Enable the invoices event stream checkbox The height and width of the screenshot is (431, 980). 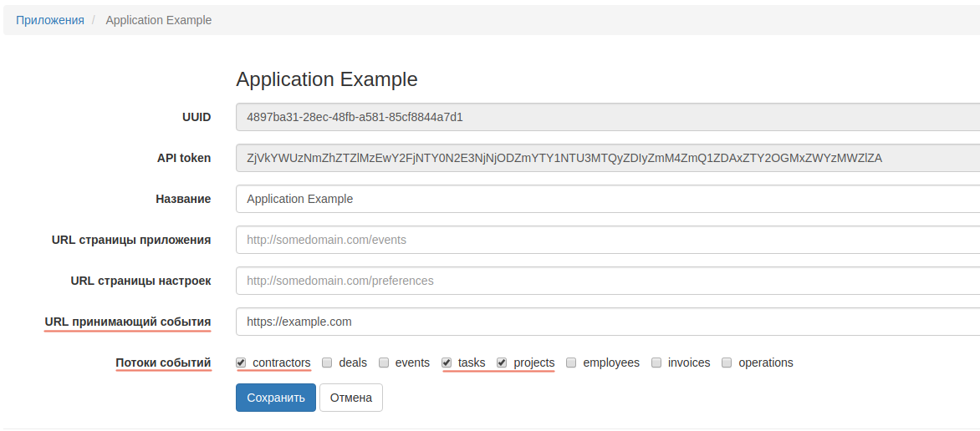click(x=656, y=363)
